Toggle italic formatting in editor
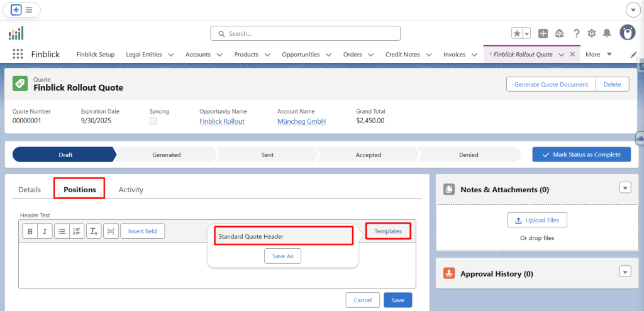Image resolution: width=644 pixels, height=311 pixels. pyautogui.click(x=45, y=231)
